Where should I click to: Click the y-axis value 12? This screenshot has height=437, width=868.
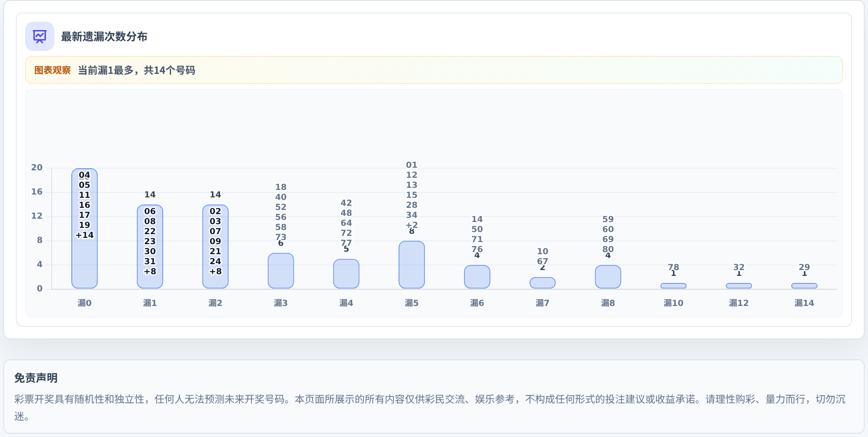tap(37, 216)
